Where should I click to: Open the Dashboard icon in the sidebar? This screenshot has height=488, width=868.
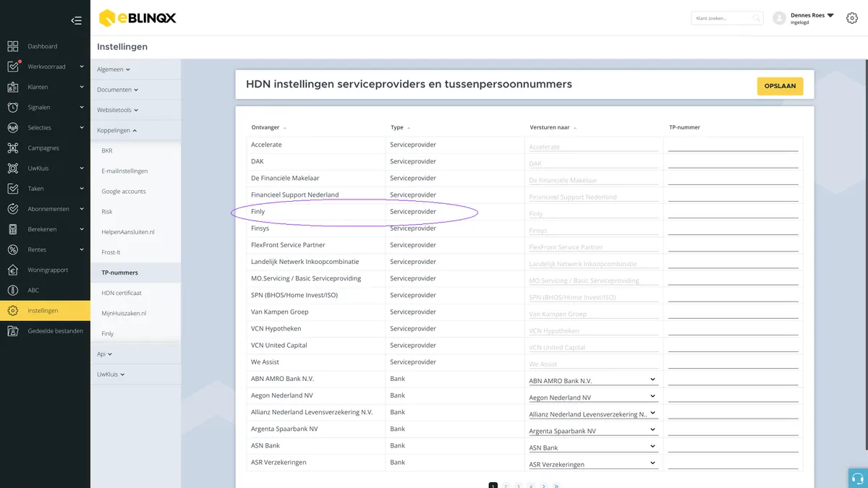13,46
